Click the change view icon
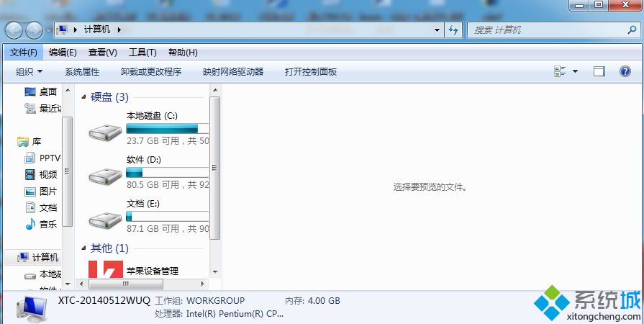This screenshot has width=644, height=324. (x=560, y=71)
